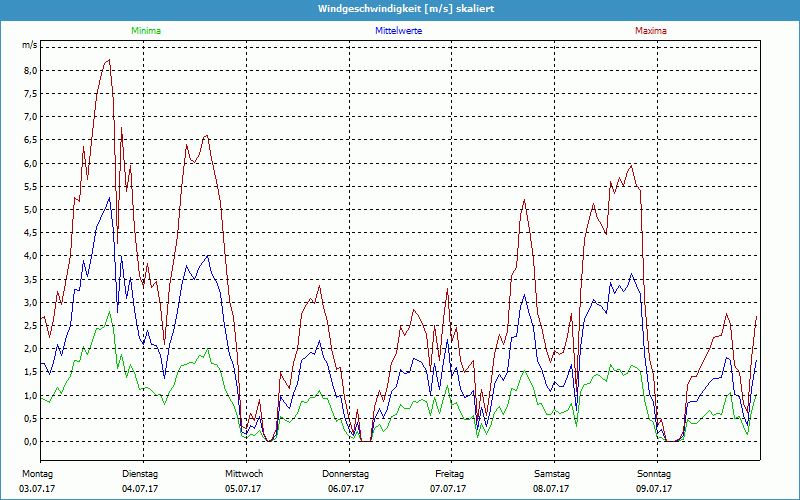Click the m/s unit label
800x500 pixels.
coord(30,45)
